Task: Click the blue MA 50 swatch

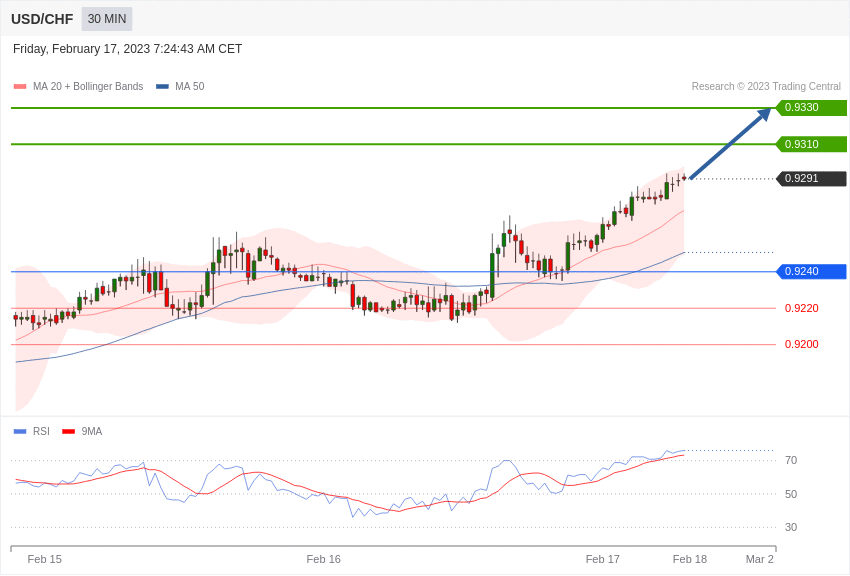Action: click(x=162, y=87)
